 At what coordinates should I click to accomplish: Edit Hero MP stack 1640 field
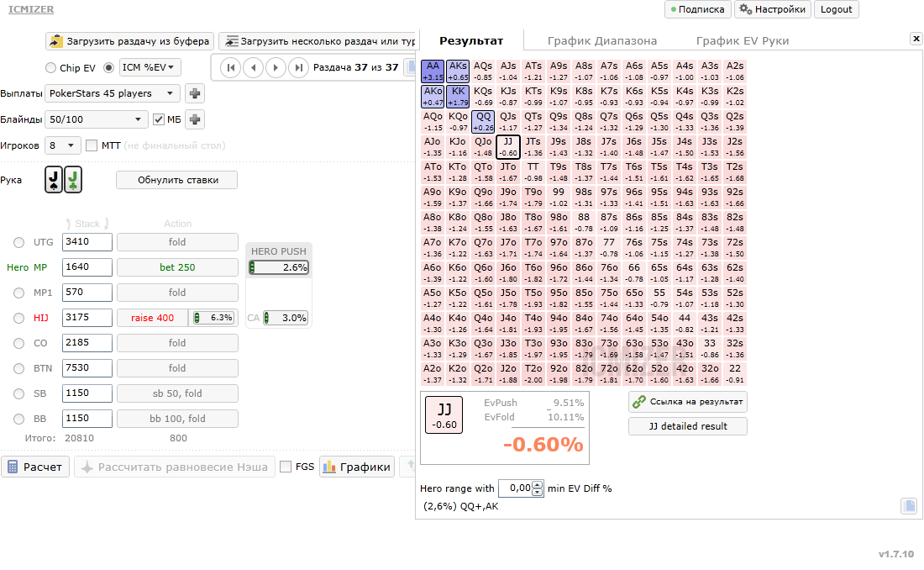(87, 267)
